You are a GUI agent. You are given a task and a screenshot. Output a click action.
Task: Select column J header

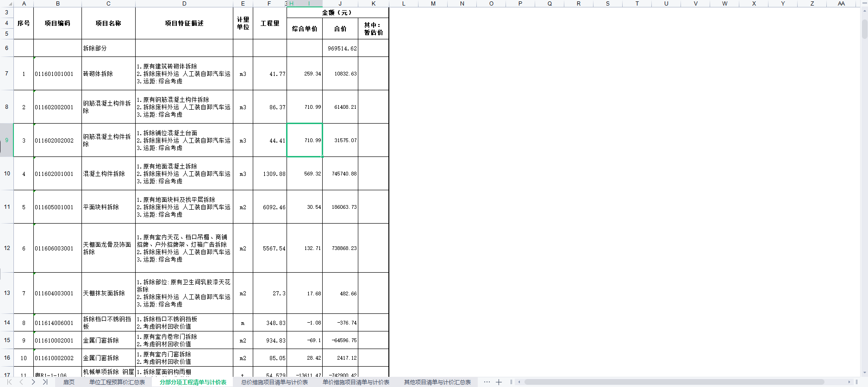[340, 3]
